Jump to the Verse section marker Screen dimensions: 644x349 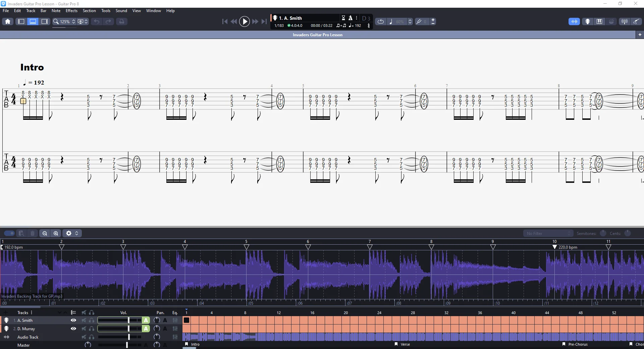pos(402,344)
